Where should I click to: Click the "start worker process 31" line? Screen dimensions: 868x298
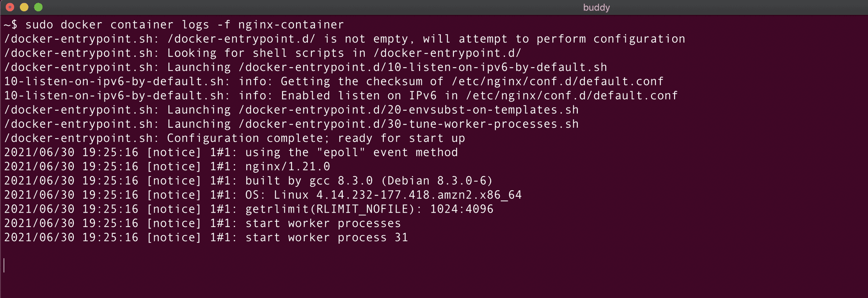point(326,237)
